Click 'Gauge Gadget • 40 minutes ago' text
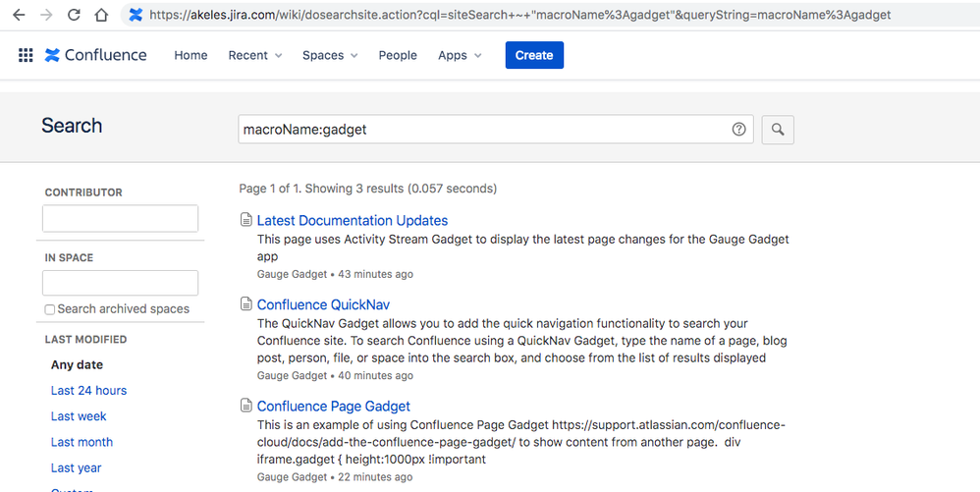This screenshot has width=980, height=492. (x=335, y=375)
